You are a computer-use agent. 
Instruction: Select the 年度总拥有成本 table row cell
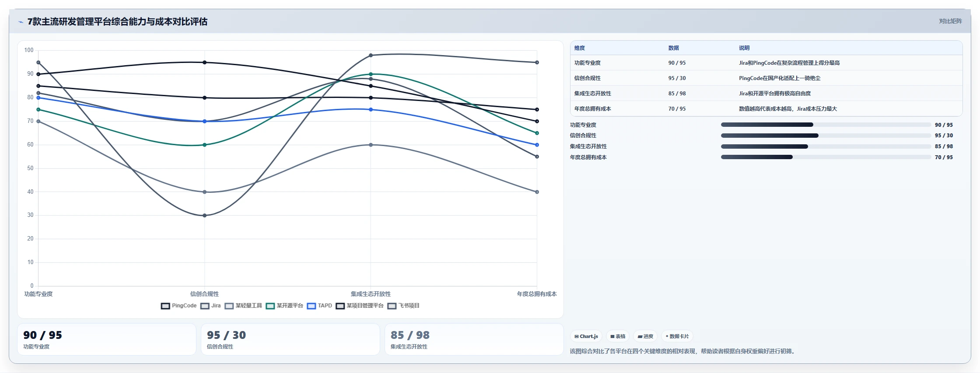click(593, 109)
